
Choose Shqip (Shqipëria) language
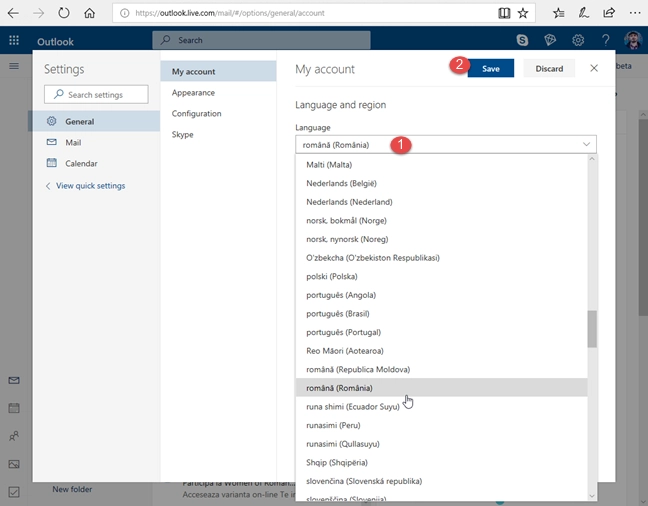click(x=441, y=462)
